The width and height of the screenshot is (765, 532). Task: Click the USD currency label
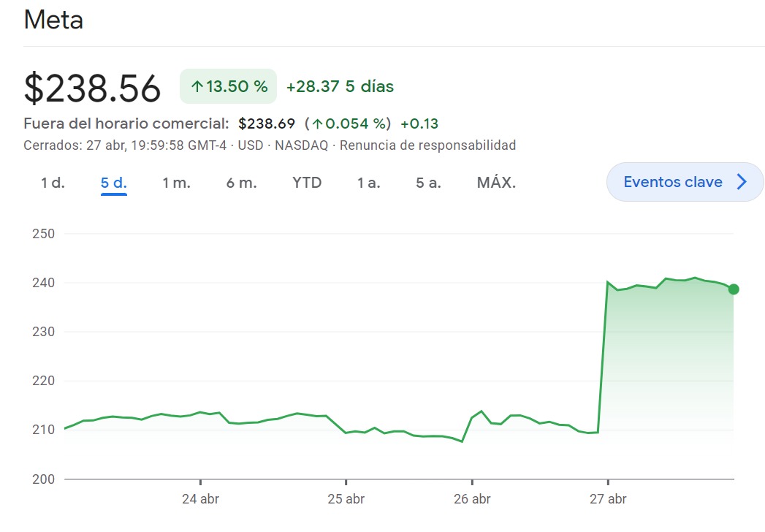(251, 145)
